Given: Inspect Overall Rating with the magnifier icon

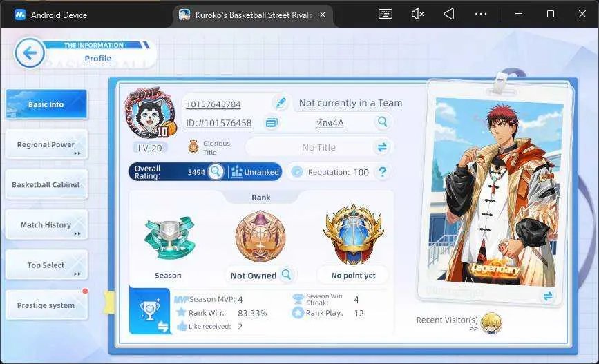Looking at the screenshot, I should [216, 172].
